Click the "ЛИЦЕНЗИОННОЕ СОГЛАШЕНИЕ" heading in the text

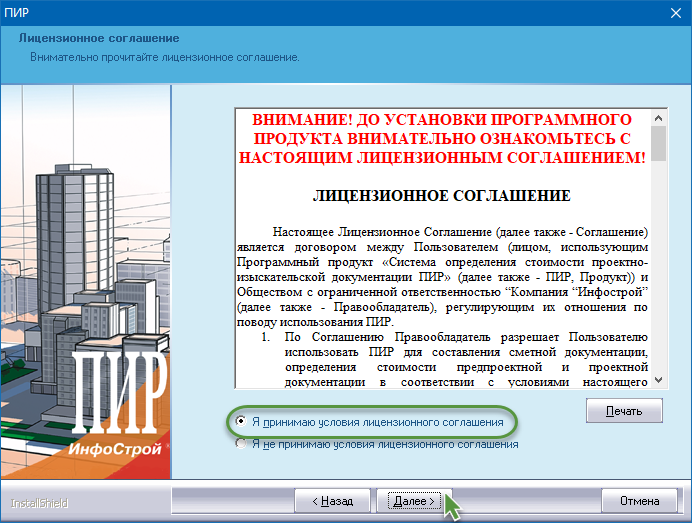coord(442,196)
